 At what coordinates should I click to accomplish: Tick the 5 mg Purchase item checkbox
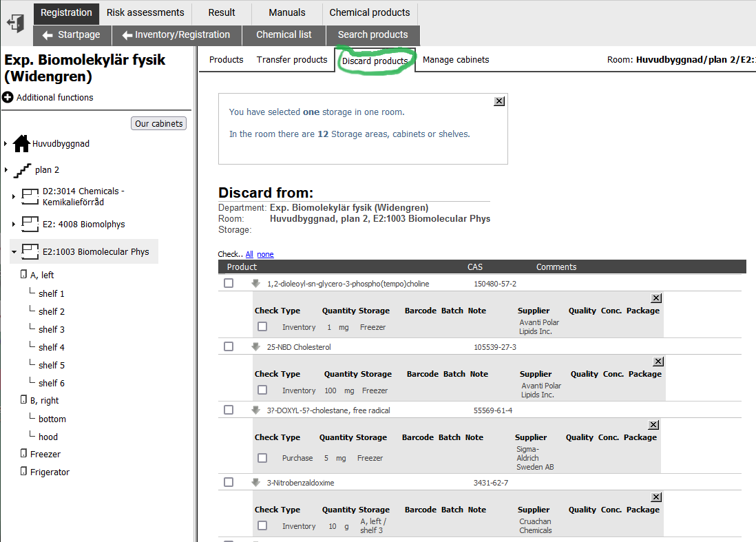262,457
